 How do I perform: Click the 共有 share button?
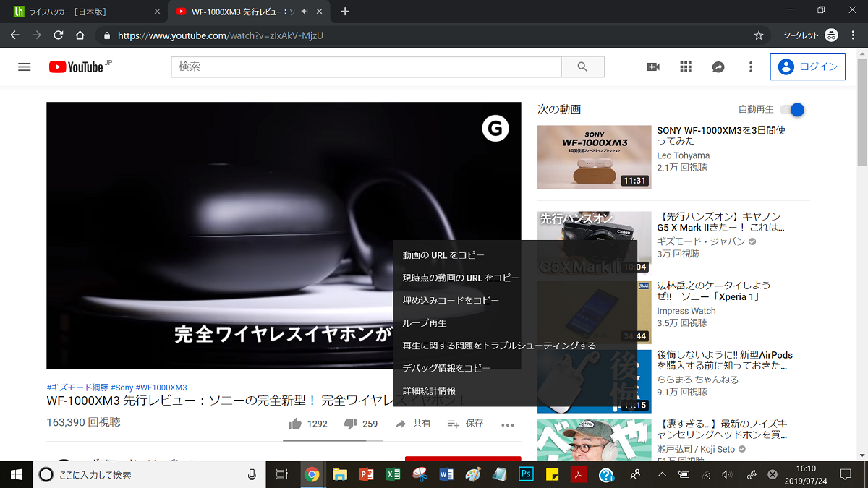coord(413,424)
